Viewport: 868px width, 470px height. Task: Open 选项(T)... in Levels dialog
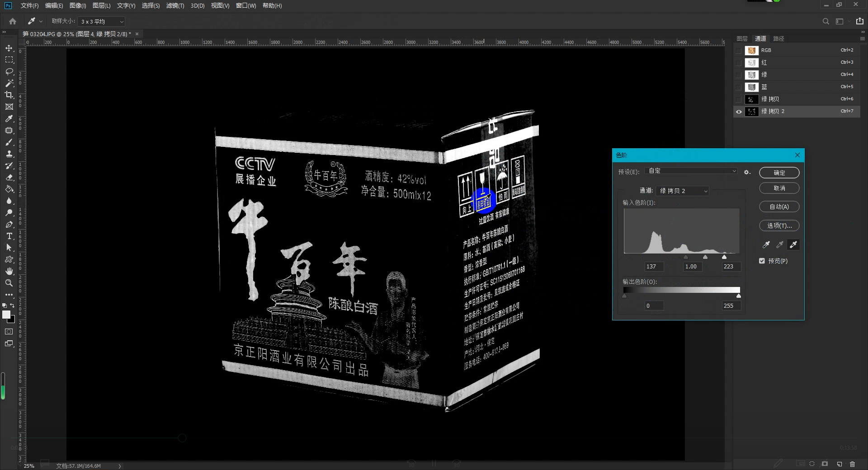(x=779, y=226)
